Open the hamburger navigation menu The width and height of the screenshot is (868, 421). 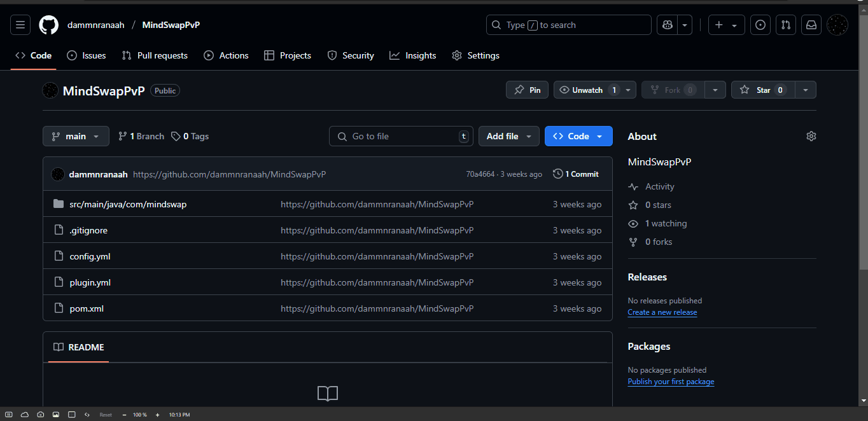tap(20, 25)
